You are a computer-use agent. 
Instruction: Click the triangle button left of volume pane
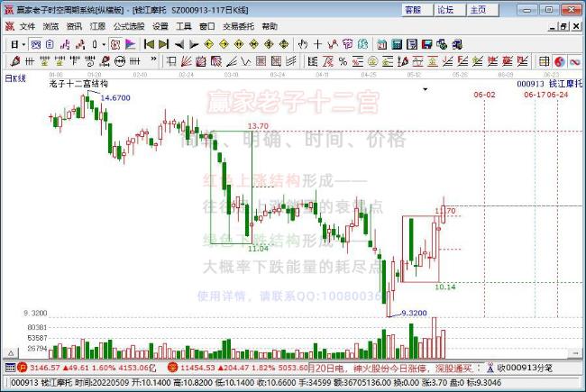pyautogui.click(x=11, y=353)
